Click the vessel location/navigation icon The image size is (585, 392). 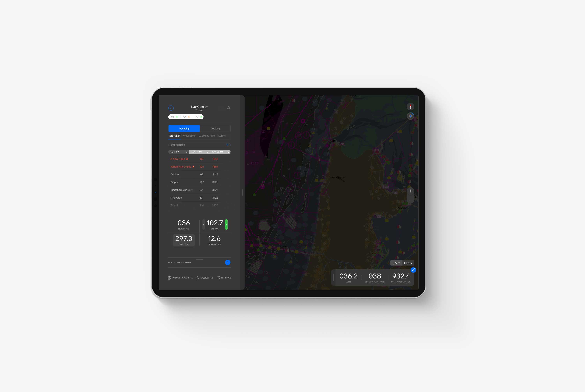click(410, 116)
